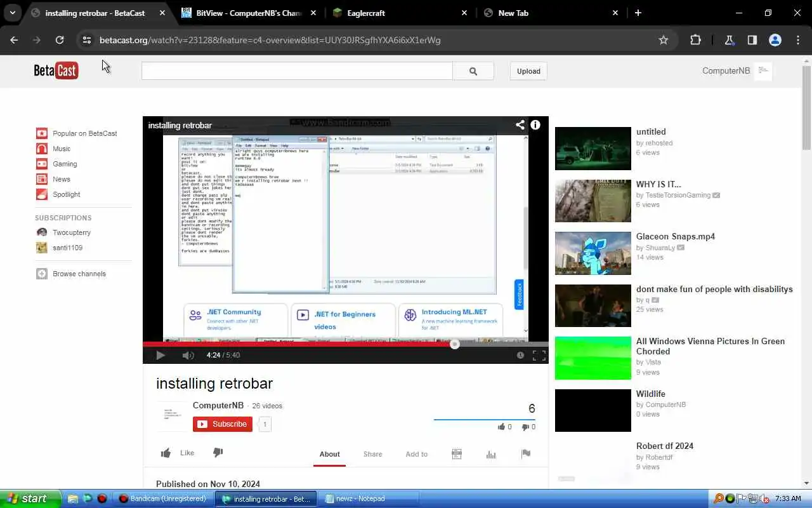
Task: Click the video progress bar handle
Action: pyautogui.click(x=454, y=344)
